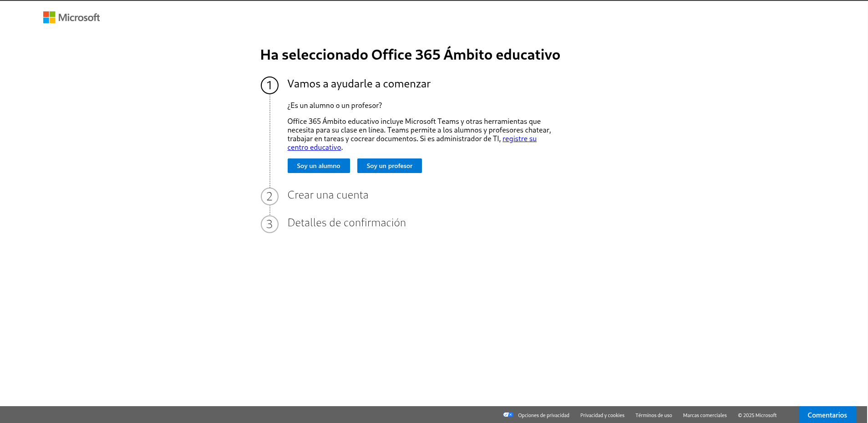Screen dimensions: 868x423
Task: Click the "Vamos a ayudarle a comenzar" title
Action: (x=359, y=84)
